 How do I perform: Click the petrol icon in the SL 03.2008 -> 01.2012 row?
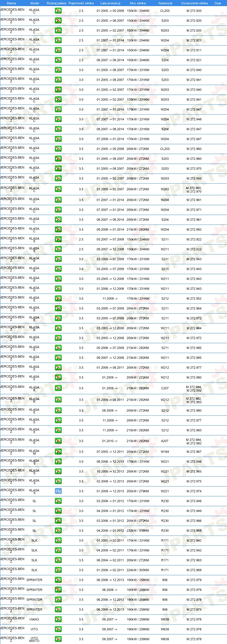tap(58, 501)
